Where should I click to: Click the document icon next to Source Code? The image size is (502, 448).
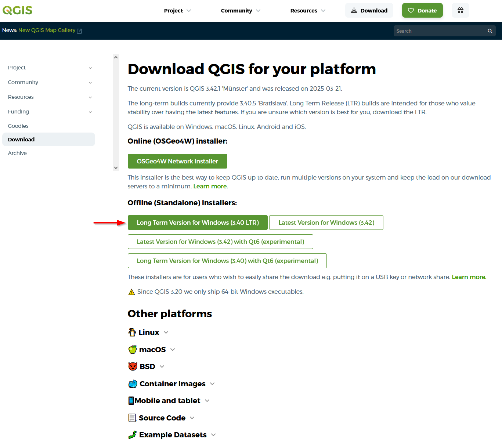point(132,418)
